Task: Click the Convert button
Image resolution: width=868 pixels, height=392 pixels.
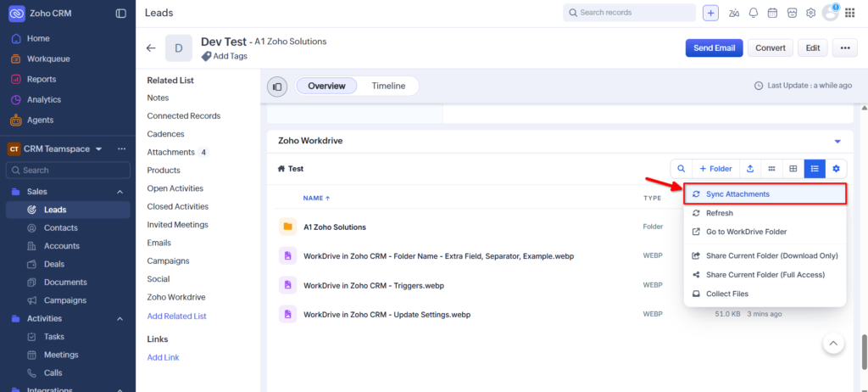Action: pyautogui.click(x=771, y=48)
